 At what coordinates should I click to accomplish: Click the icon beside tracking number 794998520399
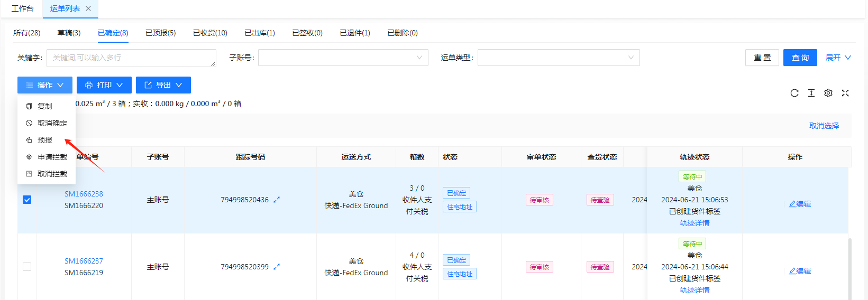(x=277, y=267)
